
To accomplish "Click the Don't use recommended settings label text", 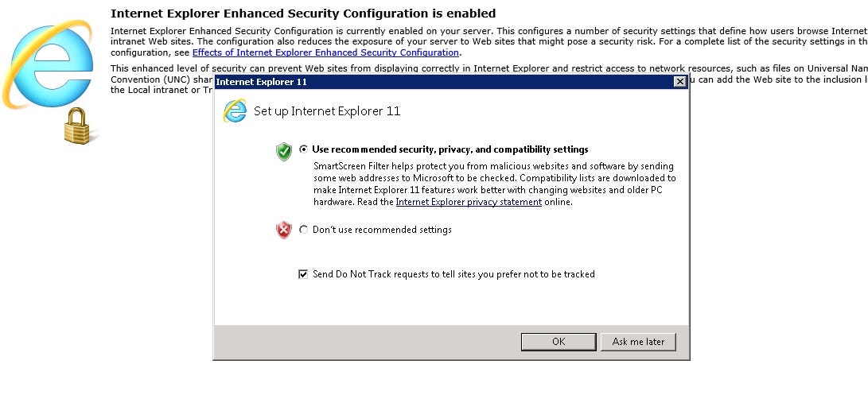I will (x=382, y=230).
